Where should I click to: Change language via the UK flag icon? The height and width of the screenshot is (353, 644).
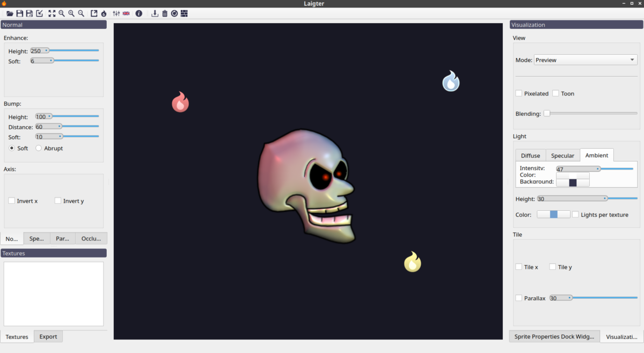126,13
